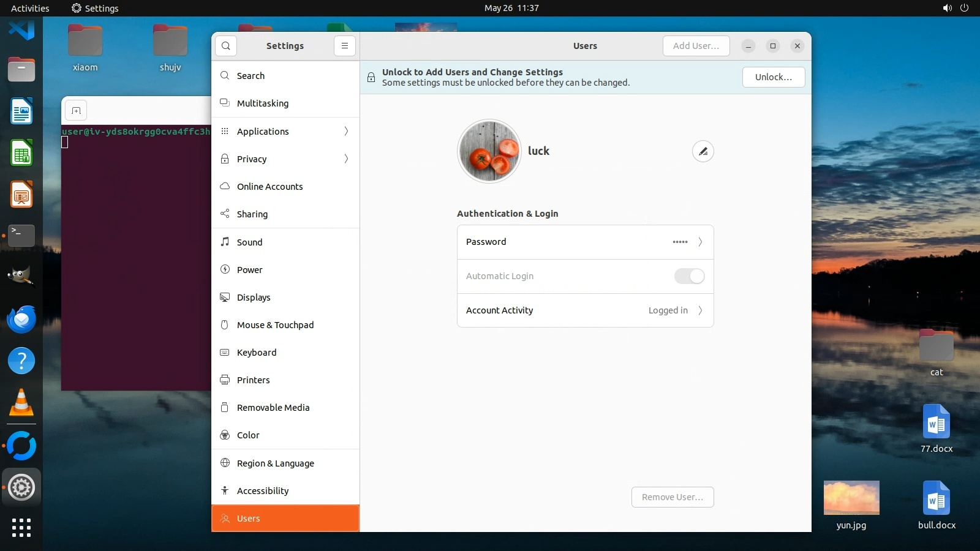Screen dimensions: 980x551
Task: Click the luck user avatar picture
Action: tap(489, 151)
